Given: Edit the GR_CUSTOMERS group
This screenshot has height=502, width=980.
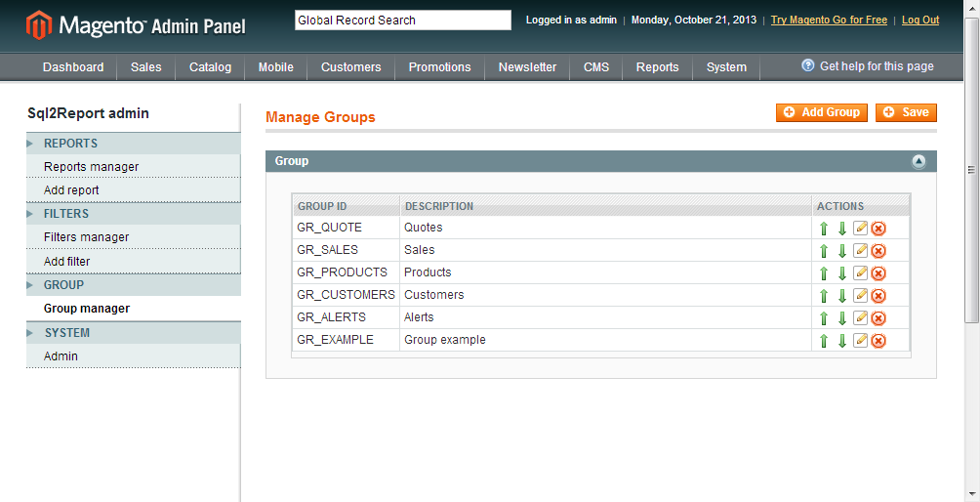Looking at the screenshot, I should pos(861,296).
